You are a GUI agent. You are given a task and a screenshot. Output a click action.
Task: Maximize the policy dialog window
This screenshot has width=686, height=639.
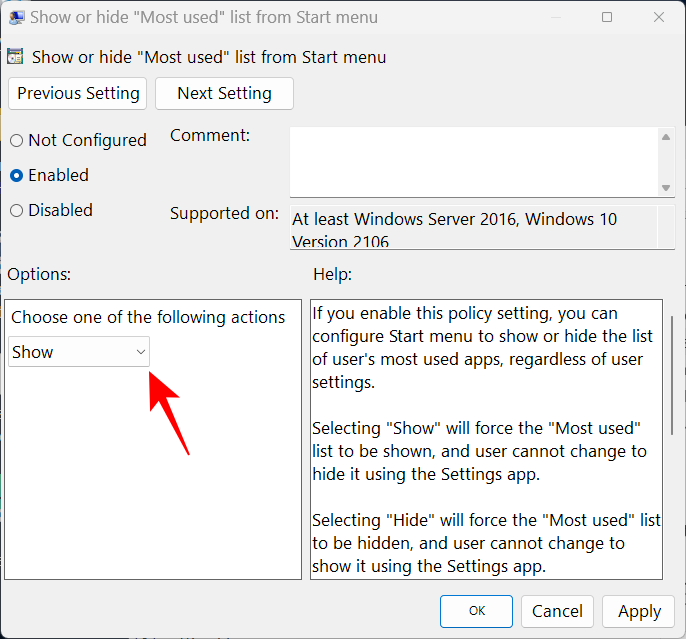[x=607, y=17]
